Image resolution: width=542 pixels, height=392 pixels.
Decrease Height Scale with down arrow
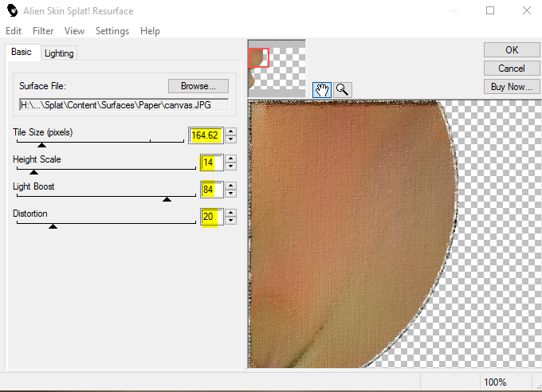point(231,167)
